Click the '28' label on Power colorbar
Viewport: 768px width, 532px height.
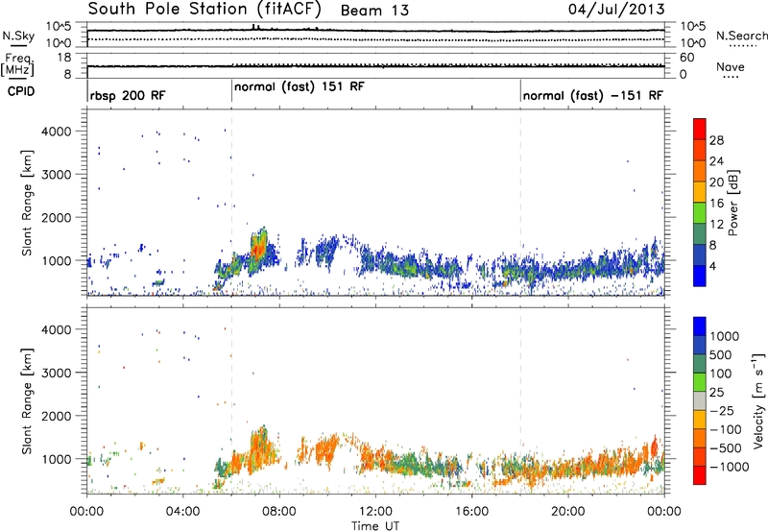pyautogui.click(x=716, y=140)
